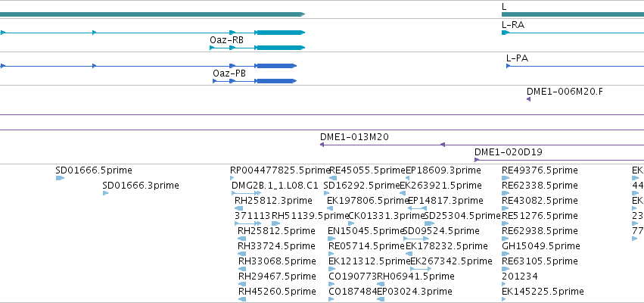
Task: Click the DMG2B.1_1.L08.C1 label
Action: [275, 186]
